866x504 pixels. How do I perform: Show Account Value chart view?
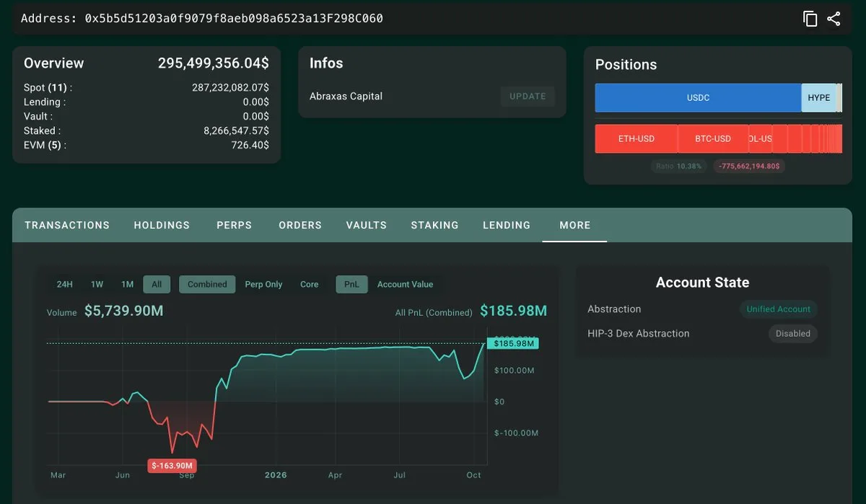pos(405,284)
